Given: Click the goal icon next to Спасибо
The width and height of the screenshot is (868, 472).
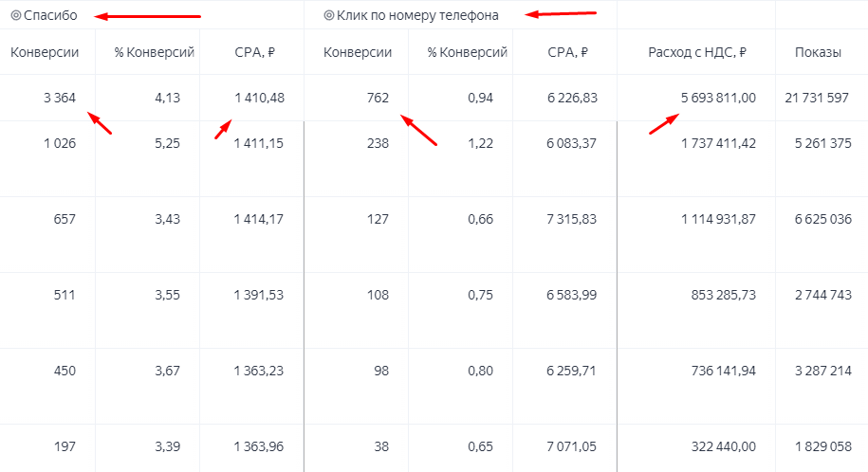Looking at the screenshot, I should coord(16,15).
